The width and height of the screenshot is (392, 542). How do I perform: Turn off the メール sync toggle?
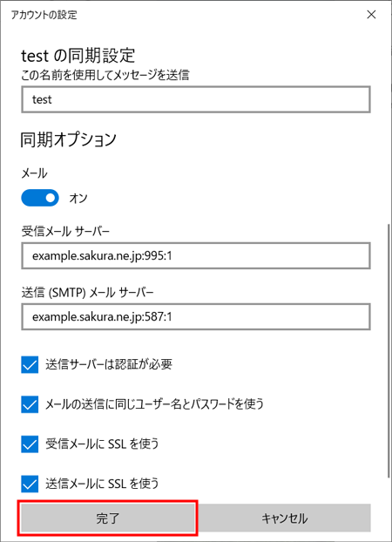(x=40, y=198)
